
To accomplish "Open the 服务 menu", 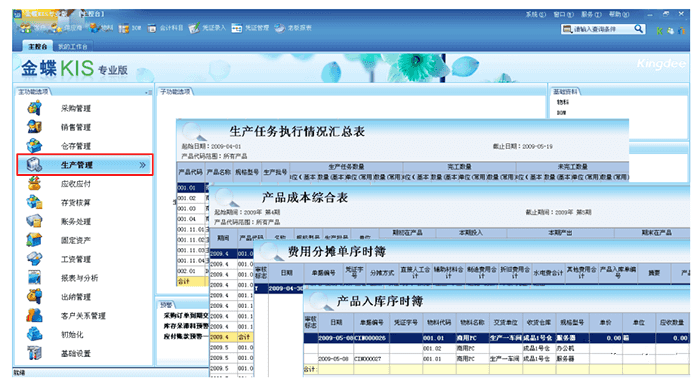I will [591, 14].
